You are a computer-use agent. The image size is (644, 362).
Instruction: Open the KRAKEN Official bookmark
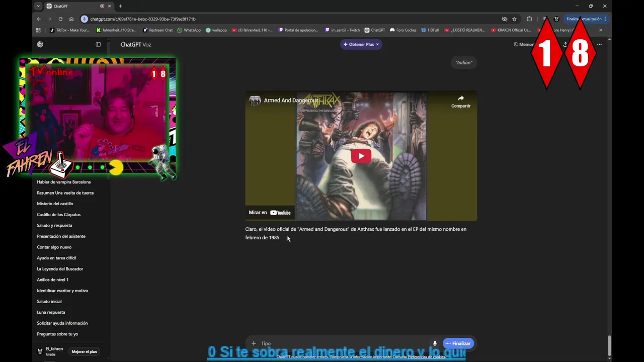[x=511, y=30]
